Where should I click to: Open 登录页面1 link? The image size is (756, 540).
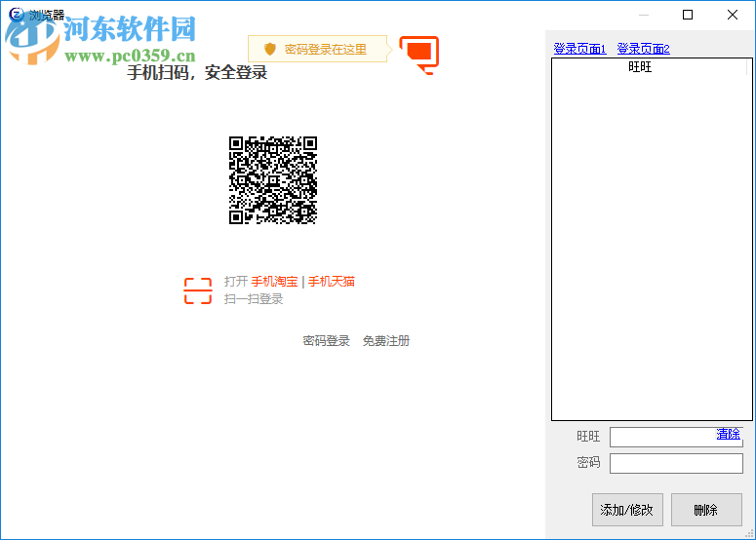(579, 49)
